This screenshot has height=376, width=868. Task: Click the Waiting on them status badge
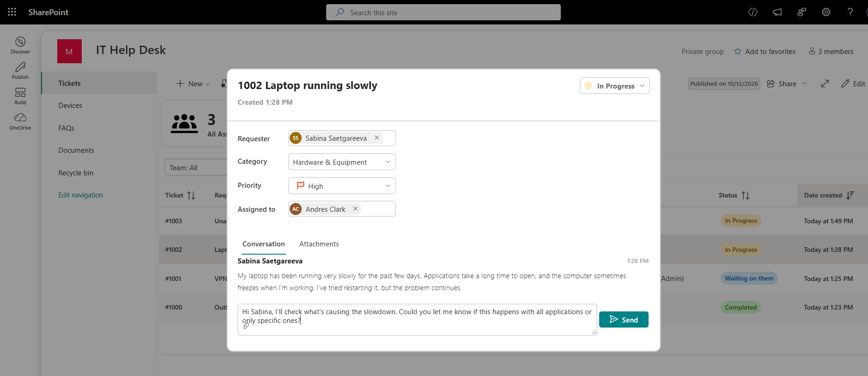click(749, 278)
